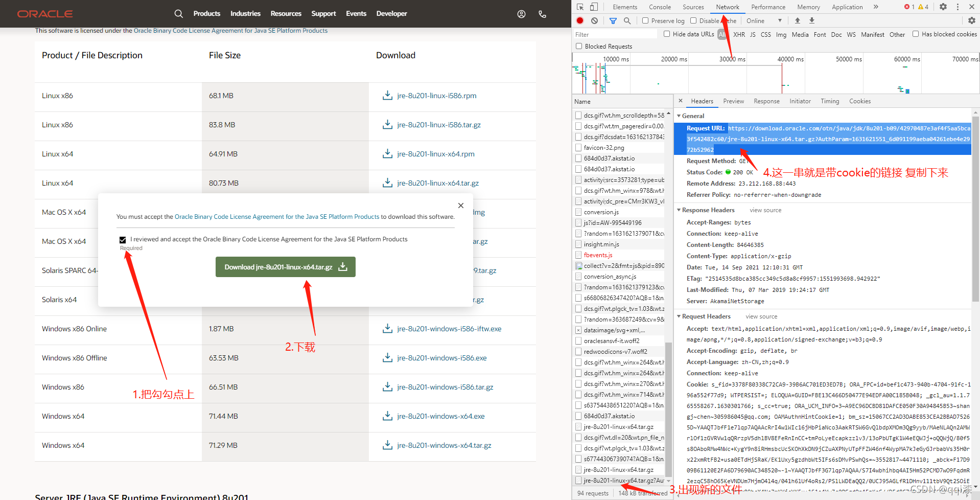
Task: Open the Products navigation menu
Action: point(207,14)
